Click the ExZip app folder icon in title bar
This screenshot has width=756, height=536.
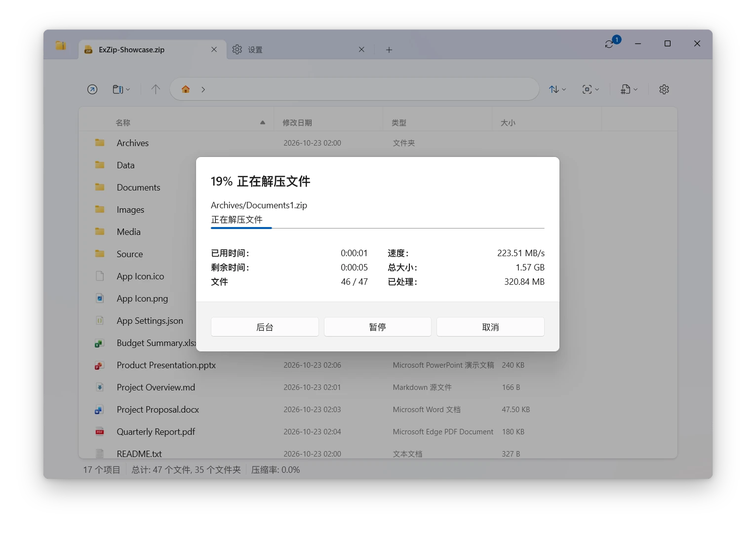click(61, 45)
